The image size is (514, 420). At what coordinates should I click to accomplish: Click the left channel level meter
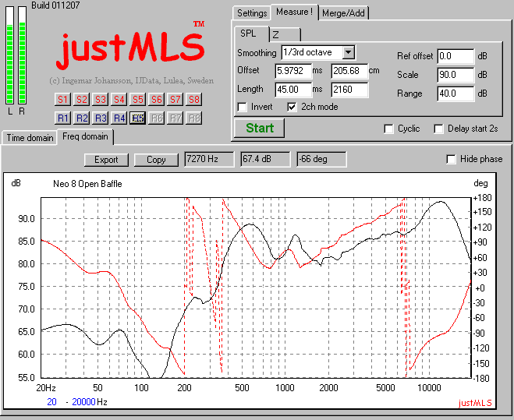(x=9, y=55)
